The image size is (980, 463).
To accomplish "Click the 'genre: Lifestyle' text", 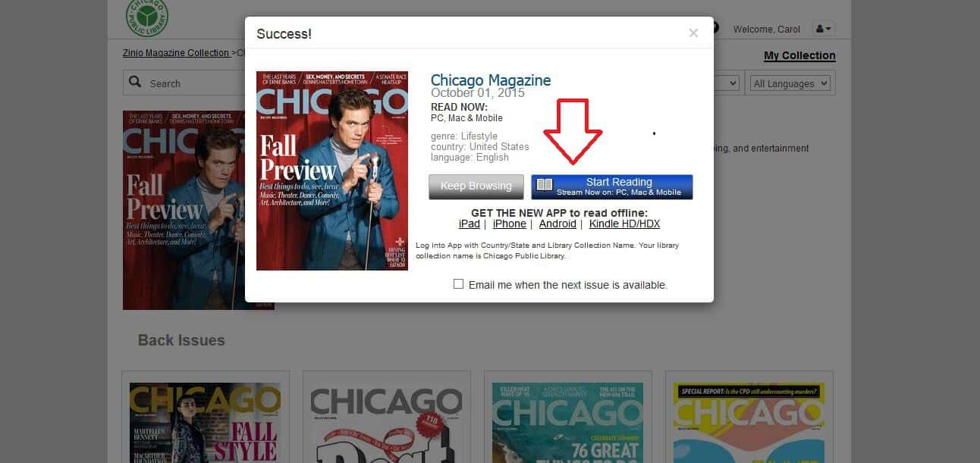I will click(464, 136).
